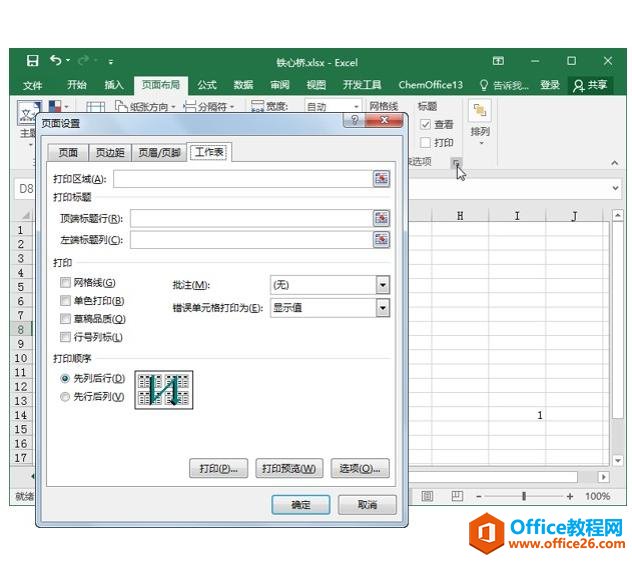Open the 公式 ribbon tab

(x=207, y=85)
